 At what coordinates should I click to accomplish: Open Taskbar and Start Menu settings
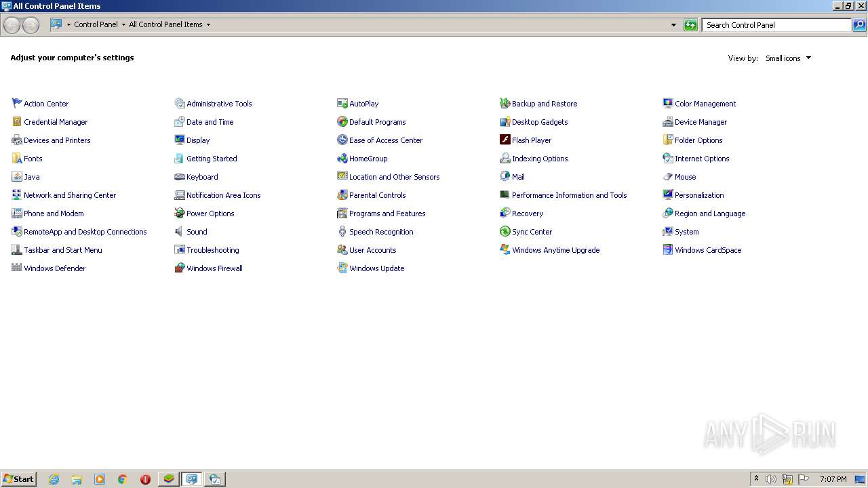point(63,250)
